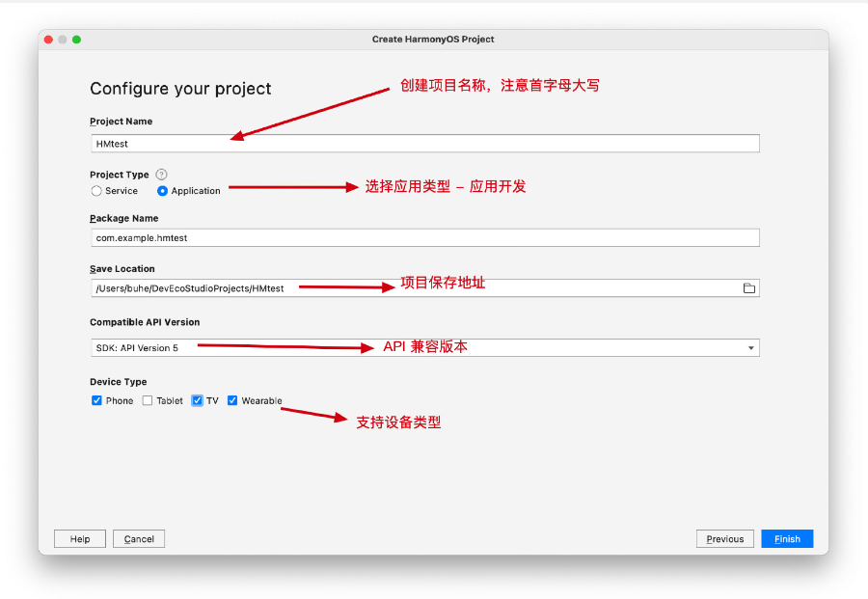Click the green maximize window button
868x599 pixels.
tap(77, 40)
